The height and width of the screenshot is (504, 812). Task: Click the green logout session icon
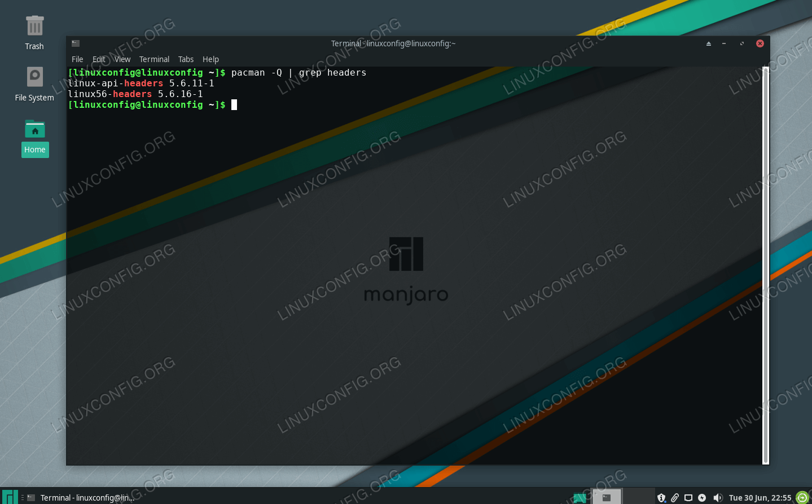[802, 497]
